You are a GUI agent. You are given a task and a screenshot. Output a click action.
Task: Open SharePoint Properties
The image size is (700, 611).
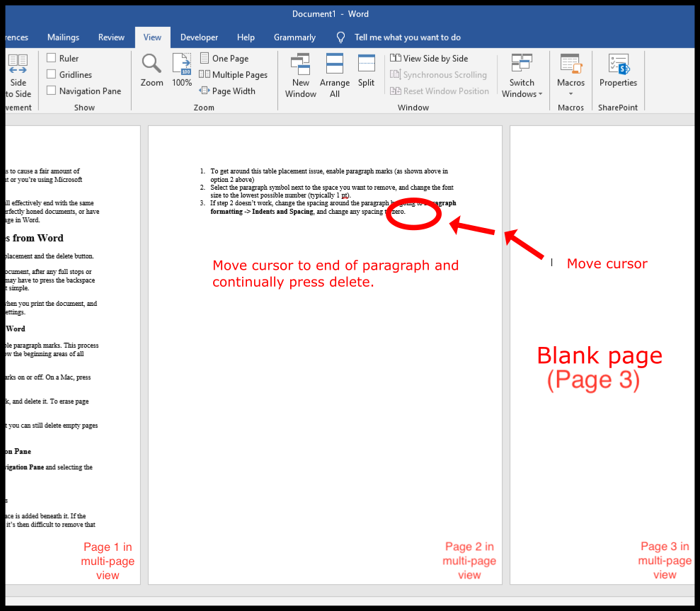[x=618, y=70]
